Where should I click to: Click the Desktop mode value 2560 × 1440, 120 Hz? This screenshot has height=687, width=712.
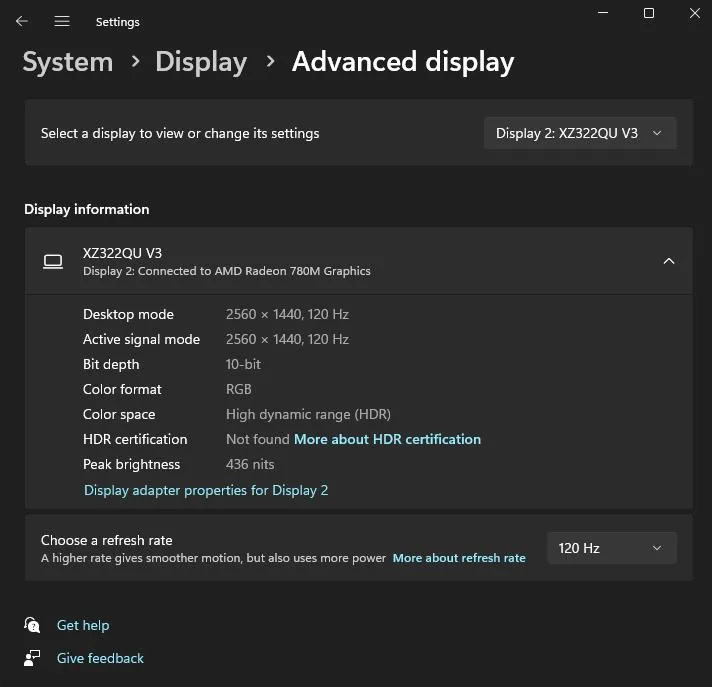click(x=287, y=314)
